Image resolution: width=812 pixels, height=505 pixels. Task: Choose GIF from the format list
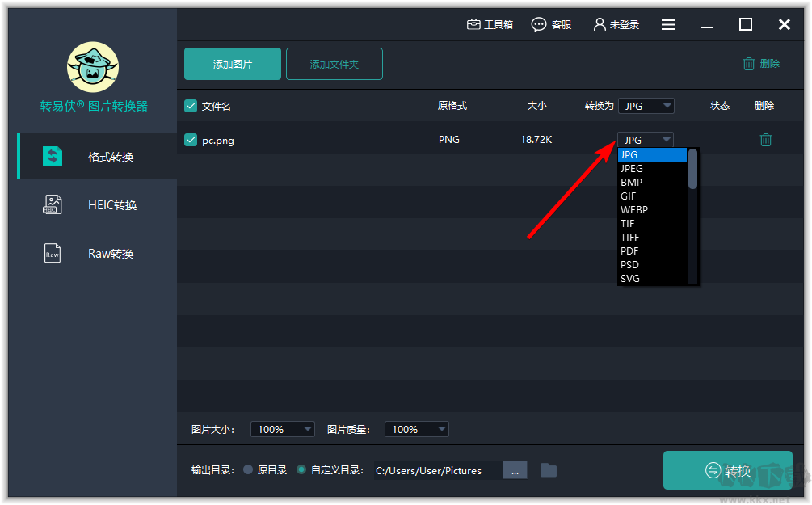point(653,196)
